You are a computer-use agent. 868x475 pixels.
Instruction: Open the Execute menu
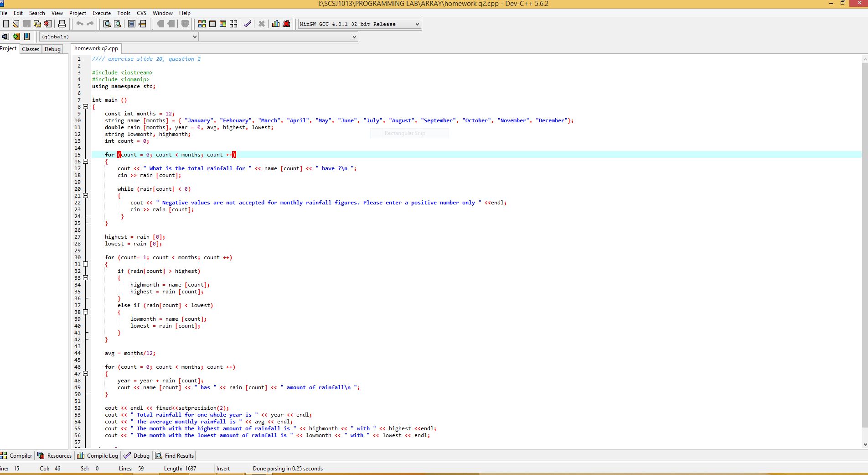101,13
